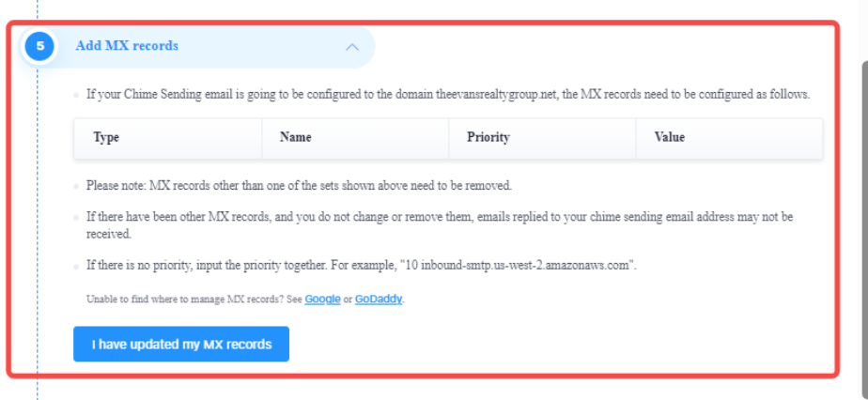Click the paragraph about emails not being received
Image resolution: width=868 pixels, height=400 pixels.
(440, 225)
